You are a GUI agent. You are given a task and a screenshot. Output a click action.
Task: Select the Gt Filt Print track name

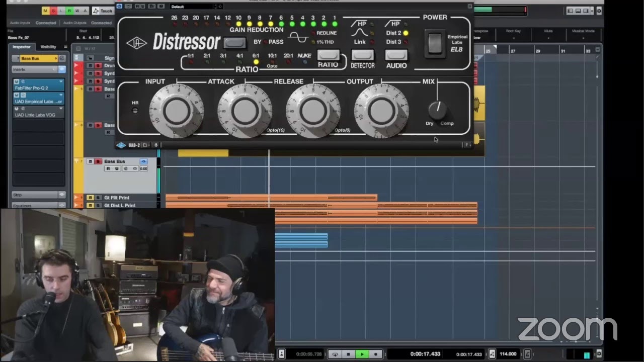(117, 198)
